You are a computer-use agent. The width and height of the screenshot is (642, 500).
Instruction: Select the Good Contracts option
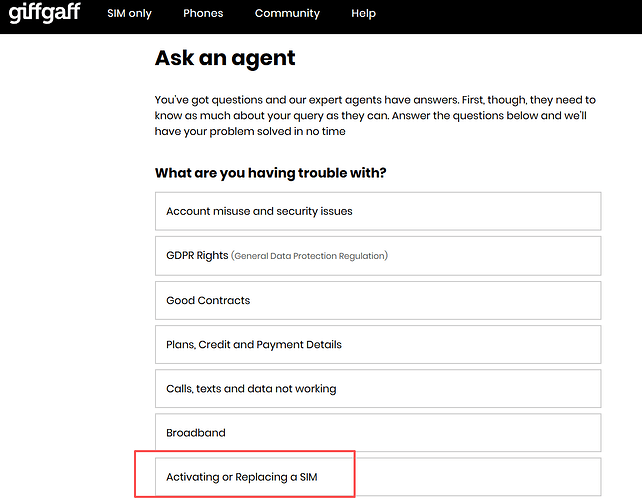click(378, 301)
